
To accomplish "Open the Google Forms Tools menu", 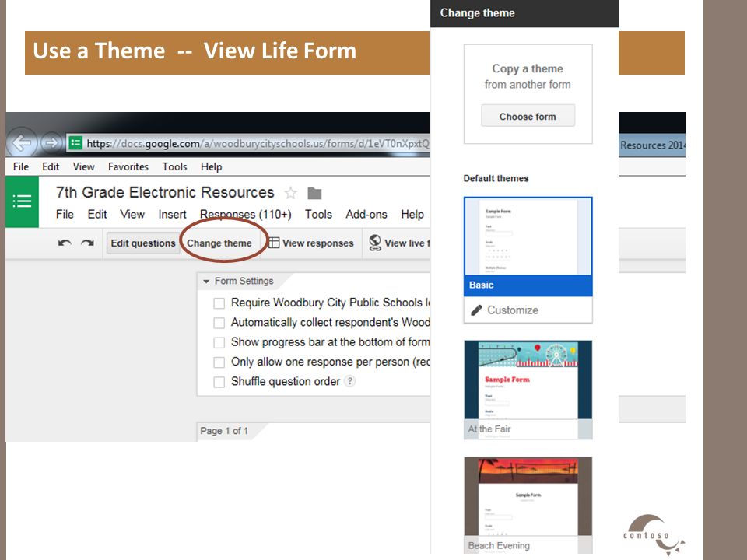I will click(318, 215).
